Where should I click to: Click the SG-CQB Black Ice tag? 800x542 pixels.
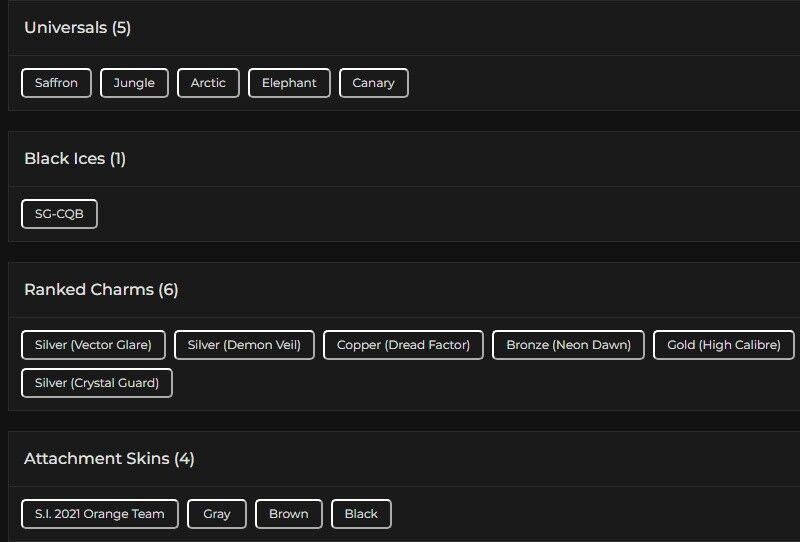click(59, 214)
